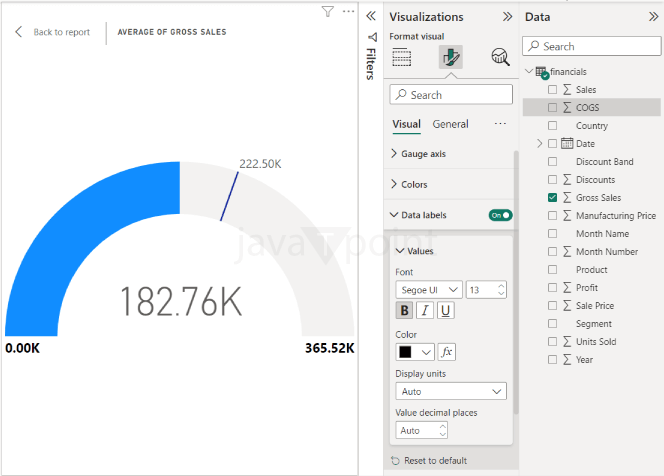Click the Back to report arrow
Screen dimensions: 664x476
pyautogui.click(x=19, y=32)
